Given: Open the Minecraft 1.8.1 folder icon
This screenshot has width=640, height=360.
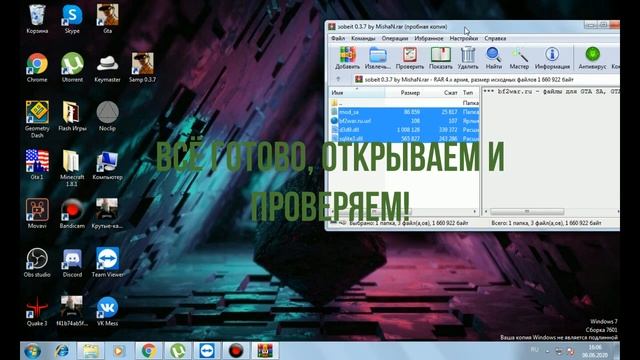Looking at the screenshot, I should 72,168.
